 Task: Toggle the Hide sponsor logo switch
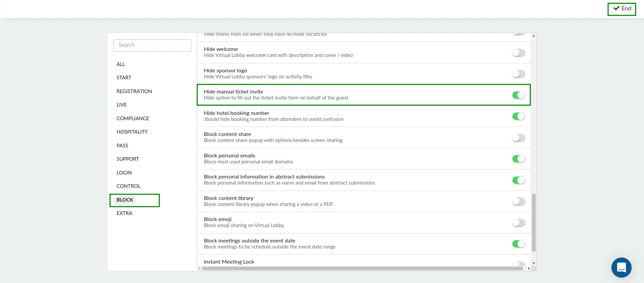click(x=519, y=74)
